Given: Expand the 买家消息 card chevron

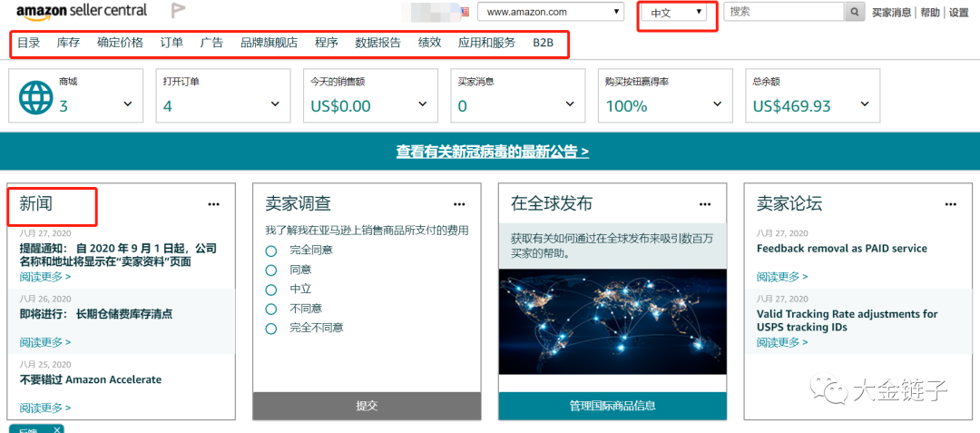Looking at the screenshot, I should tap(571, 103).
